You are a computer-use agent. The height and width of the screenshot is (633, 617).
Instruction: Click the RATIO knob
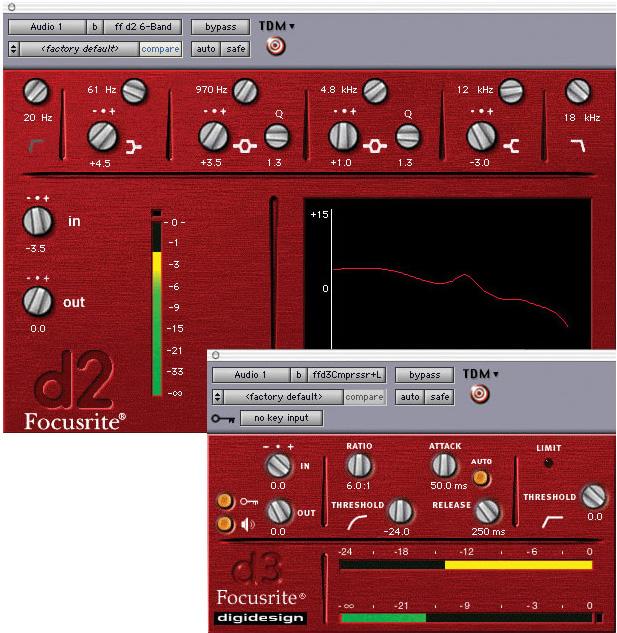tap(359, 465)
